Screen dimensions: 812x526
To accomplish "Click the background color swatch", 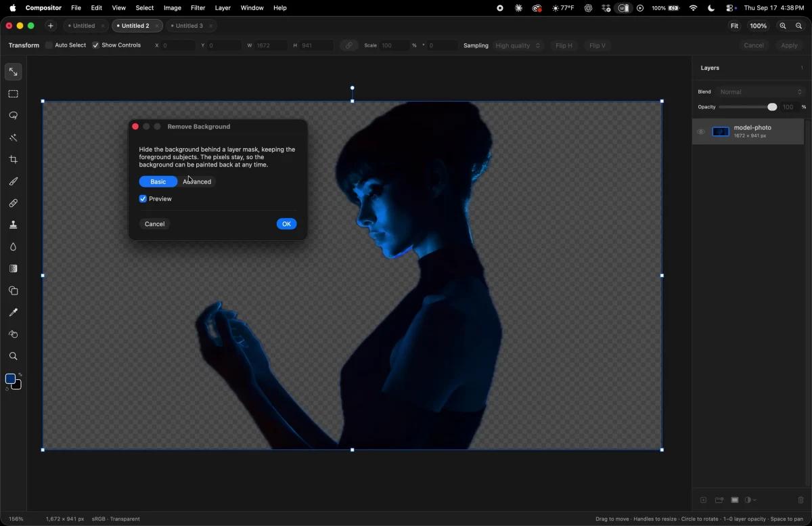I will (18, 386).
